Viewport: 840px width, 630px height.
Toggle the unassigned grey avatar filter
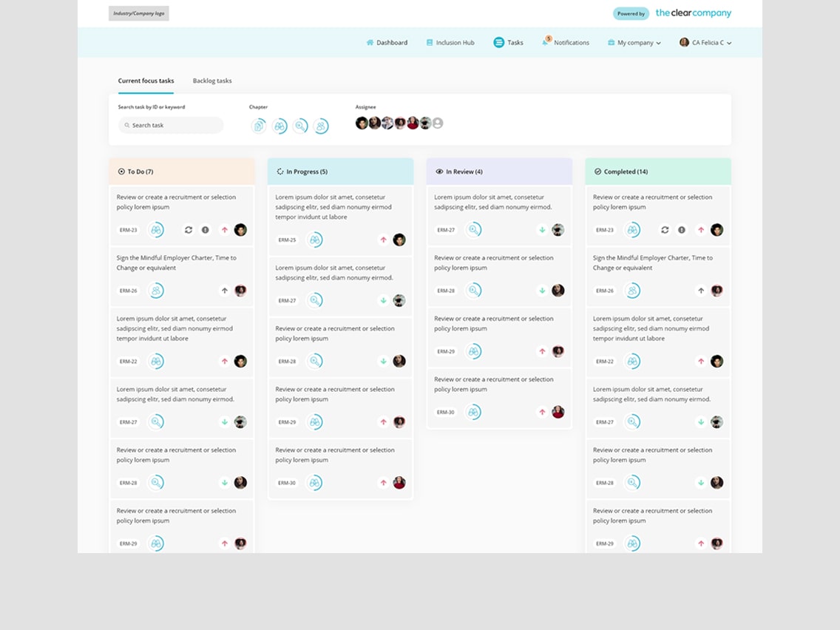click(438, 123)
